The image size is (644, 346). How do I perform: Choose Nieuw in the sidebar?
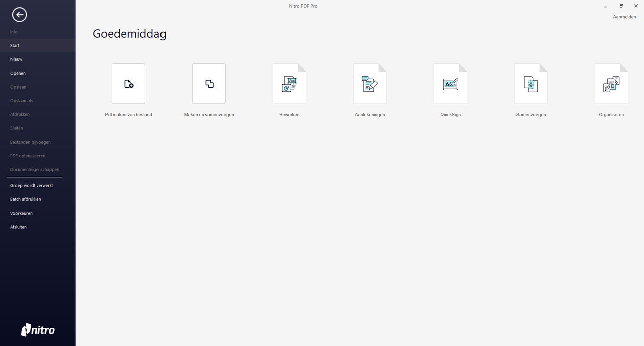[38, 59]
